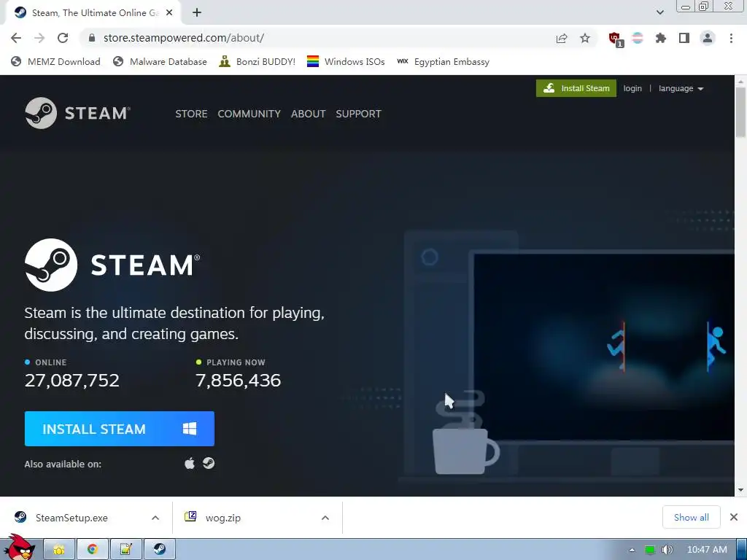This screenshot has height=560, width=747.
Task: Close the Steam browser tab
Action: pyautogui.click(x=169, y=13)
